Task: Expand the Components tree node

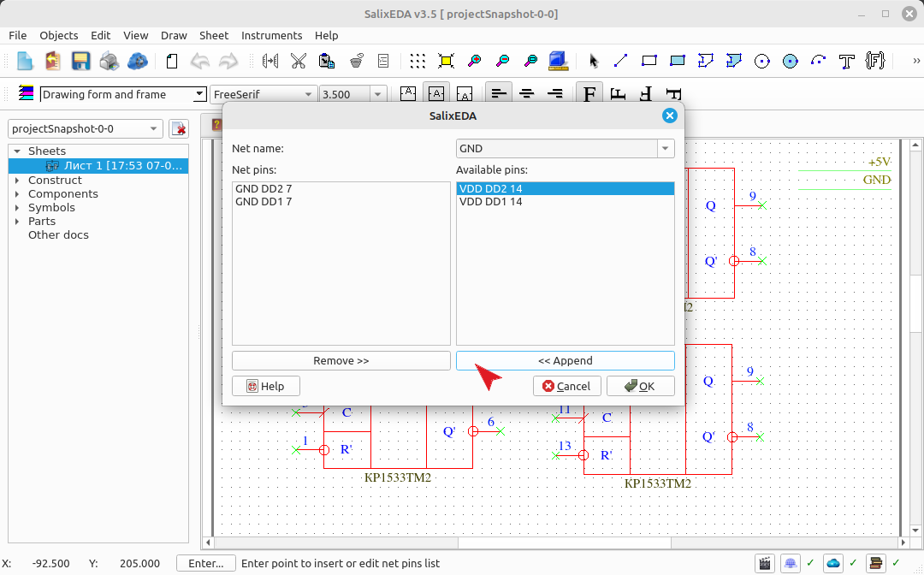Action: point(17,194)
